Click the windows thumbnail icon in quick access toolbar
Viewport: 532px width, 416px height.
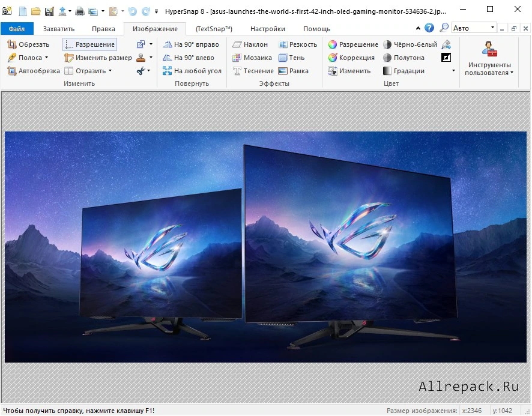click(x=93, y=11)
